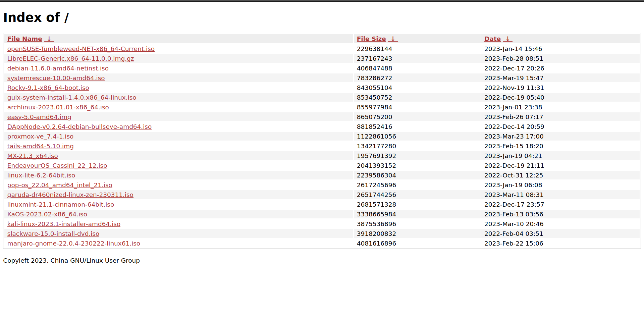Screen dimensions: 644x316
Task: Open tails-amd64-5.10.img link
Action: 41,146
